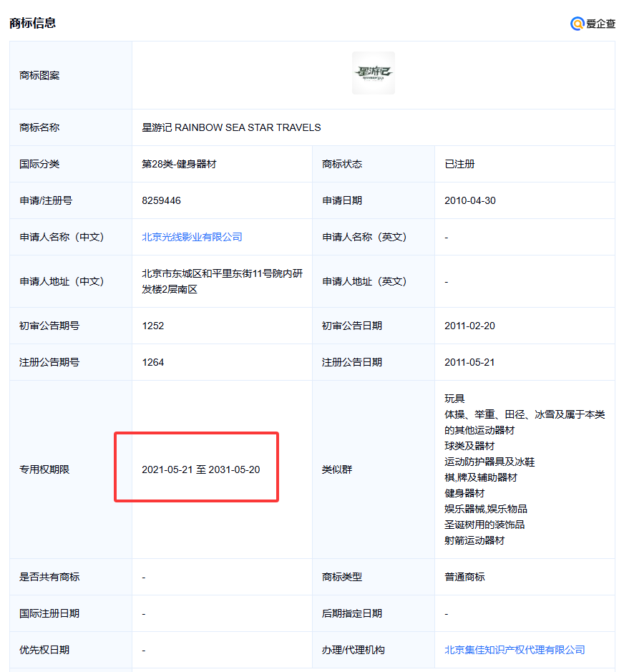Click similar group entry 球类及器材
The image size is (624, 672).
pos(469,446)
